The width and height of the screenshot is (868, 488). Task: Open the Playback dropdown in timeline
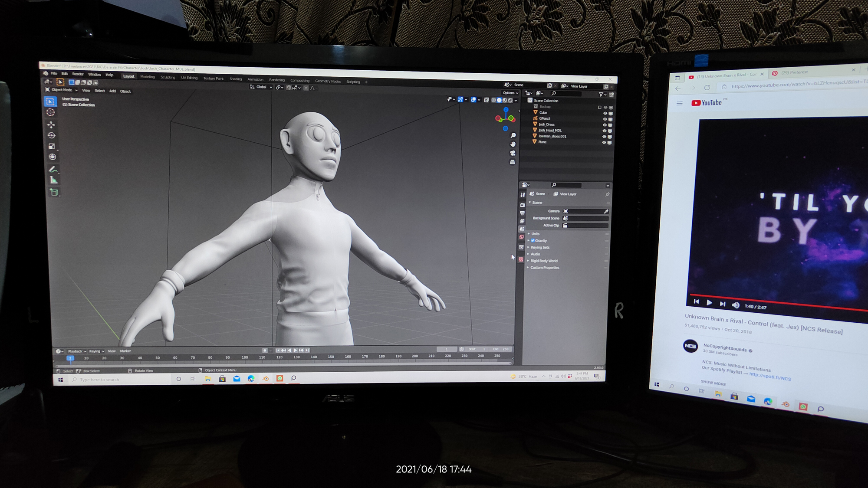77,351
